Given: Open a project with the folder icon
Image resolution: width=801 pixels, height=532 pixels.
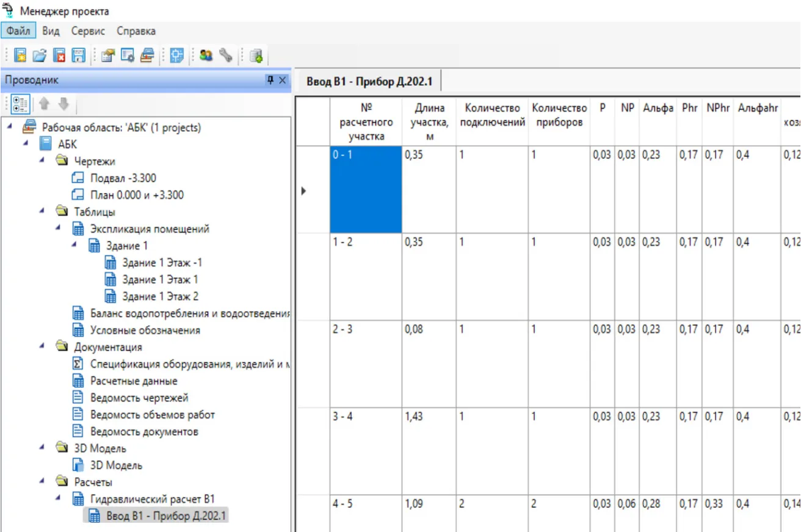Looking at the screenshot, I should pos(40,56).
